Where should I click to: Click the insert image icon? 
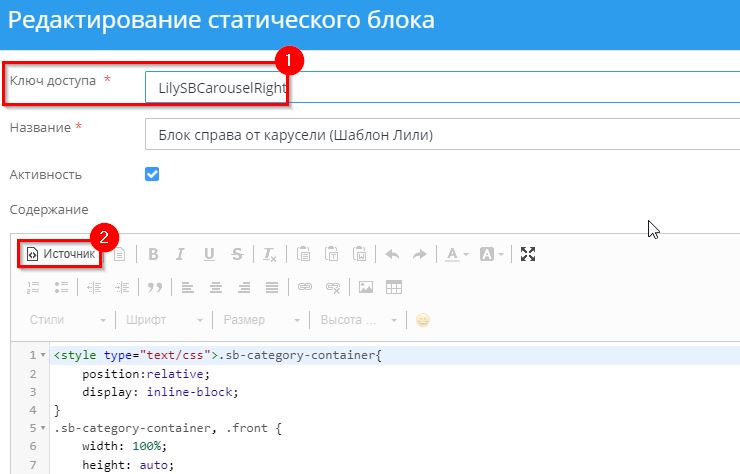[366, 287]
